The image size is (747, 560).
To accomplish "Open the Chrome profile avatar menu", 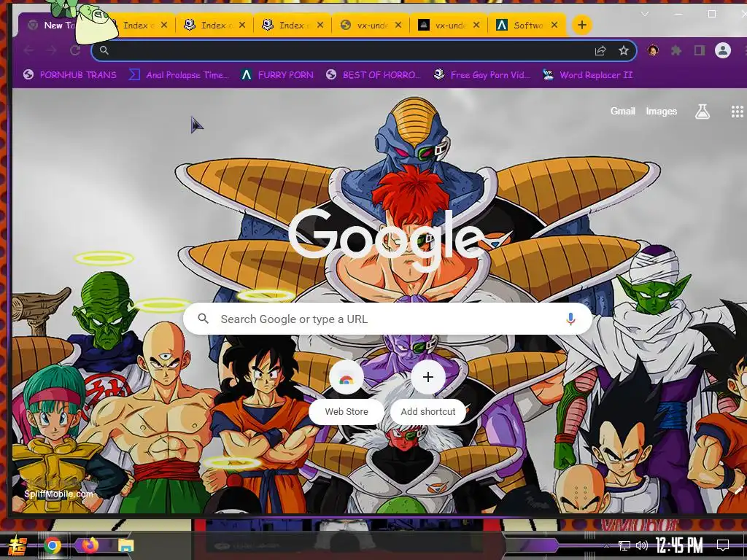I will (723, 50).
